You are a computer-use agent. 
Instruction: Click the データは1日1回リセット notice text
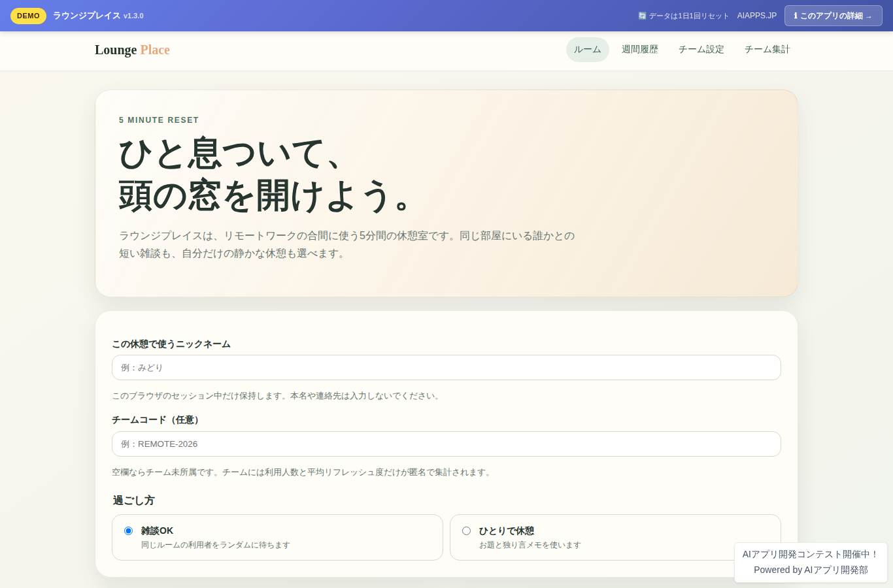688,16
